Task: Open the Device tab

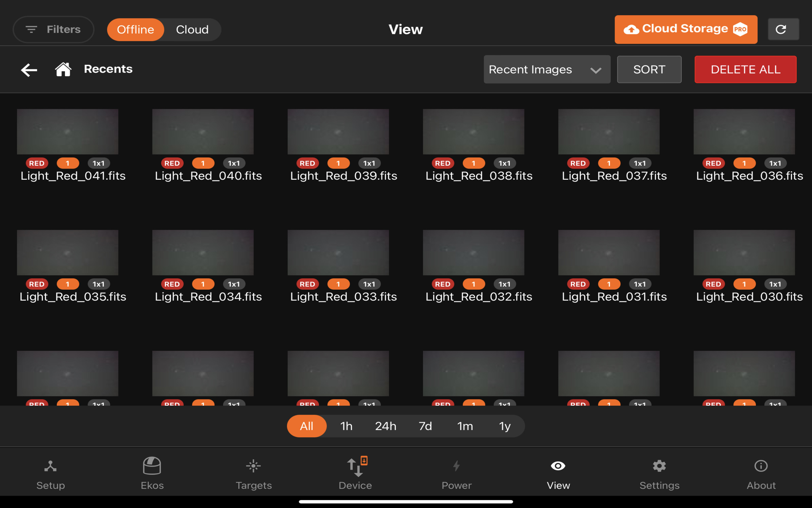Action: tap(355, 474)
